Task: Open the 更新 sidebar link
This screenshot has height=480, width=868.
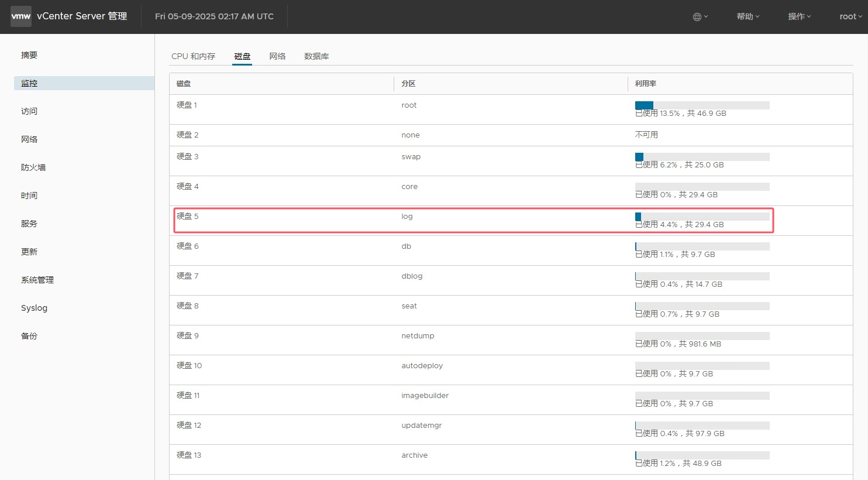Action: [x=29, y=252]
